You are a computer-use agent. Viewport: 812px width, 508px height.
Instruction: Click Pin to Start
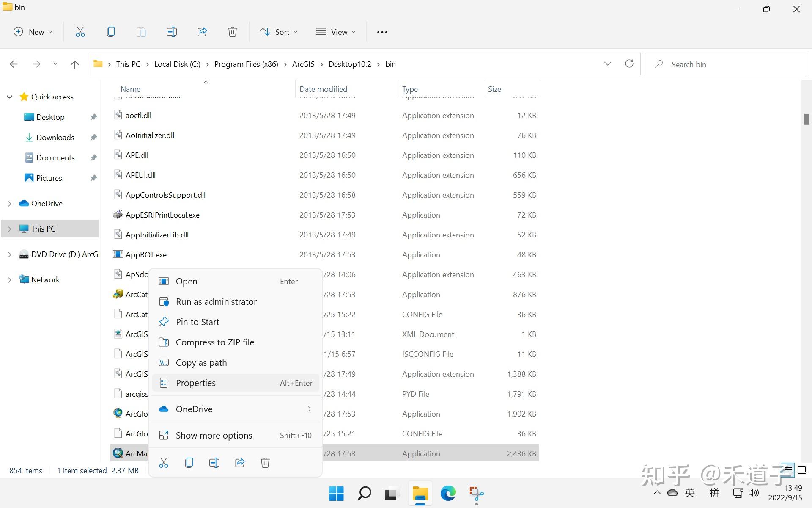click(197, 322)
